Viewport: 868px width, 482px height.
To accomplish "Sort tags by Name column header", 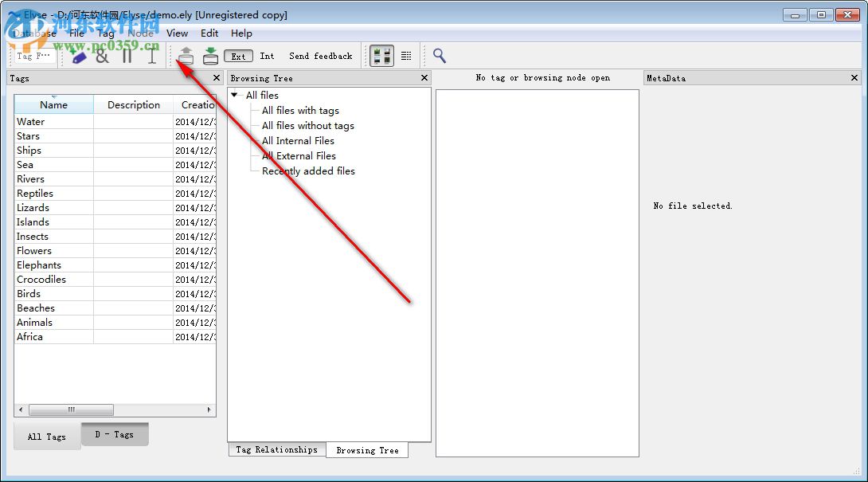I will [x=53, y=104].
